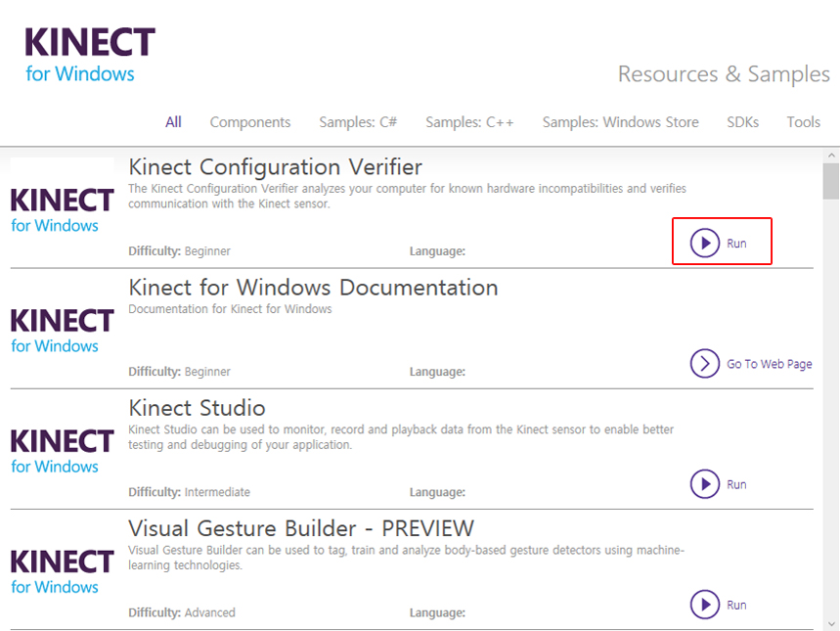Click the Run label for Configuration Verifier
Screen dimensions: 840x631
[x=736, y=244]
